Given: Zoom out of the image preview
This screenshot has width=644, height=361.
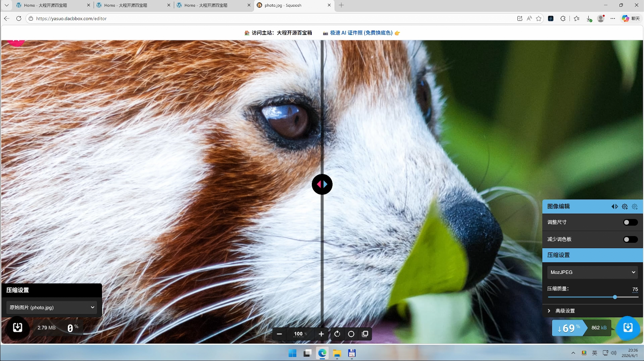Looking at the screenshot, I should click(x=279, y=334).
